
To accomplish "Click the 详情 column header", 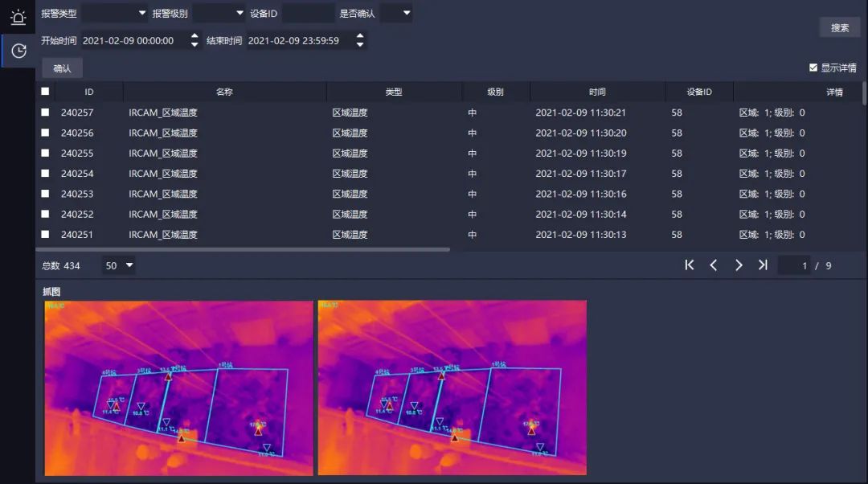I will [x=834, y=92].
